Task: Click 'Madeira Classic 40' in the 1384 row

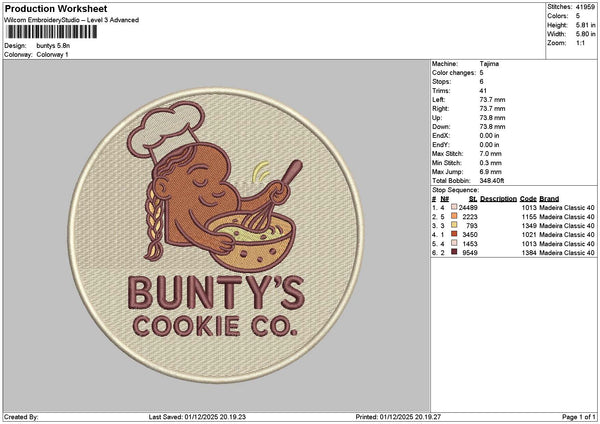Action: pos(567,253)
